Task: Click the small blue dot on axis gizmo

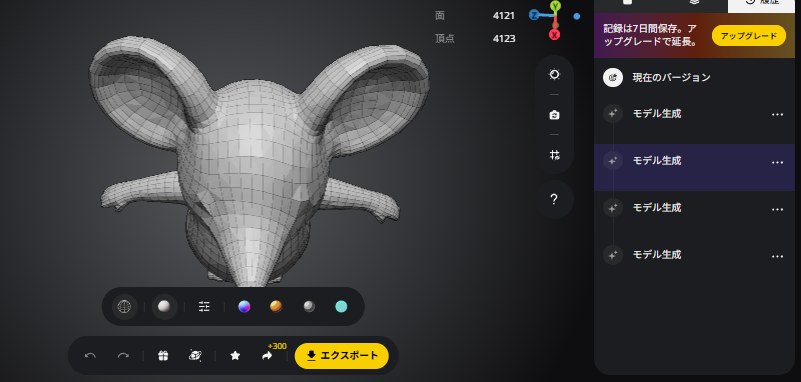Action: click(577, 16)
